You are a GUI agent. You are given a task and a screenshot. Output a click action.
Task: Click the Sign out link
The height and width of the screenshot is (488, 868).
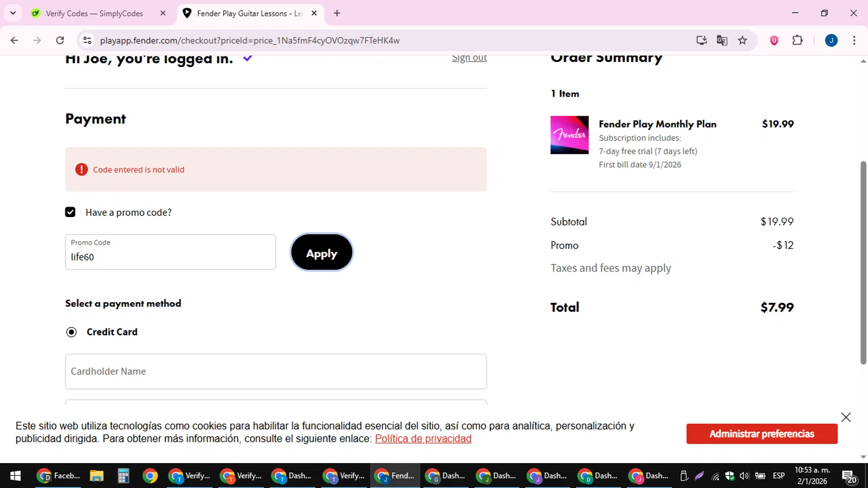(469, 58)
